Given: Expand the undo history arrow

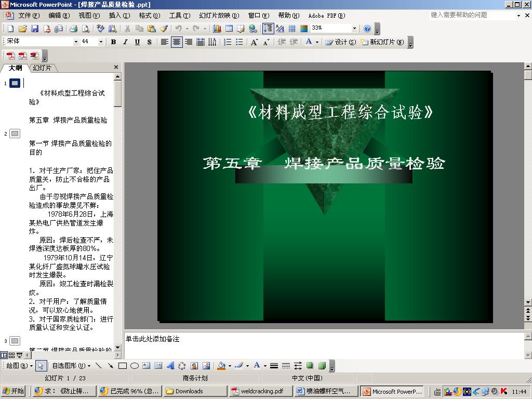Looking at the screenshot, I should point(187,29).
